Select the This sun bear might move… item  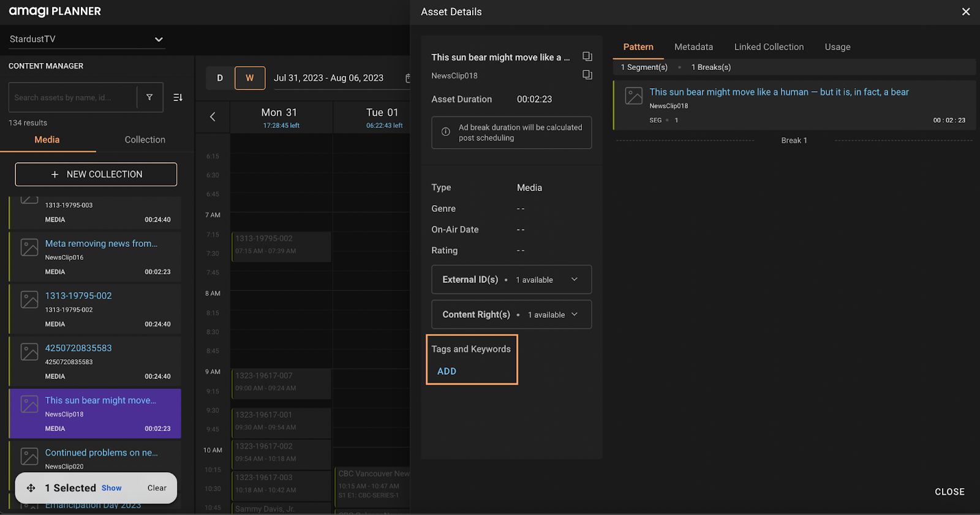pos(95,413)
